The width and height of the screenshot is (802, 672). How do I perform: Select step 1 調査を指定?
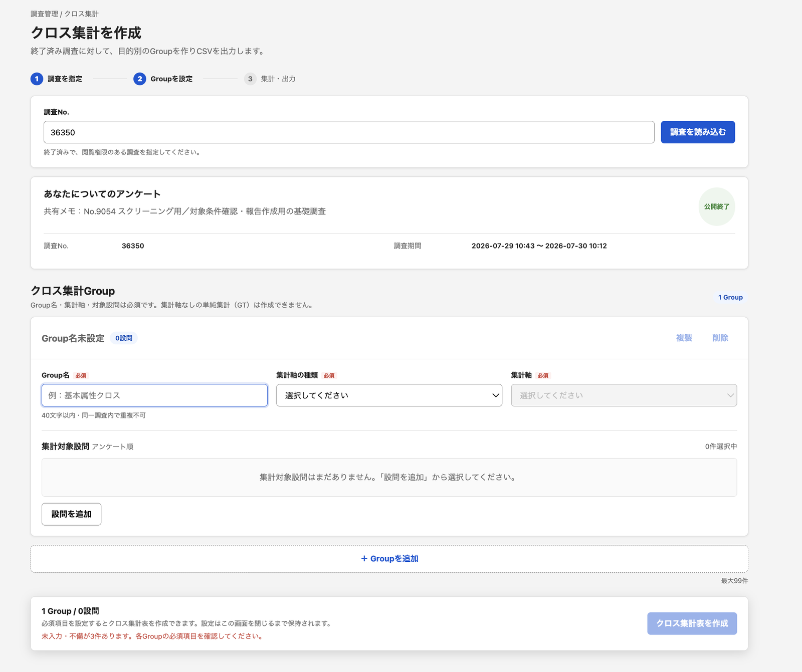(57, 79)
